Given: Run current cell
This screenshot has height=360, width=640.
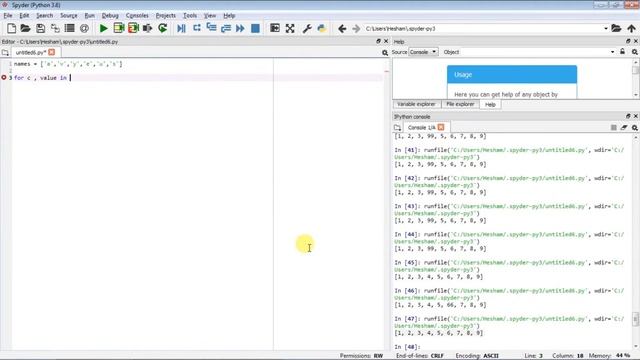Looking at the screenshot, I should point(119,28).
